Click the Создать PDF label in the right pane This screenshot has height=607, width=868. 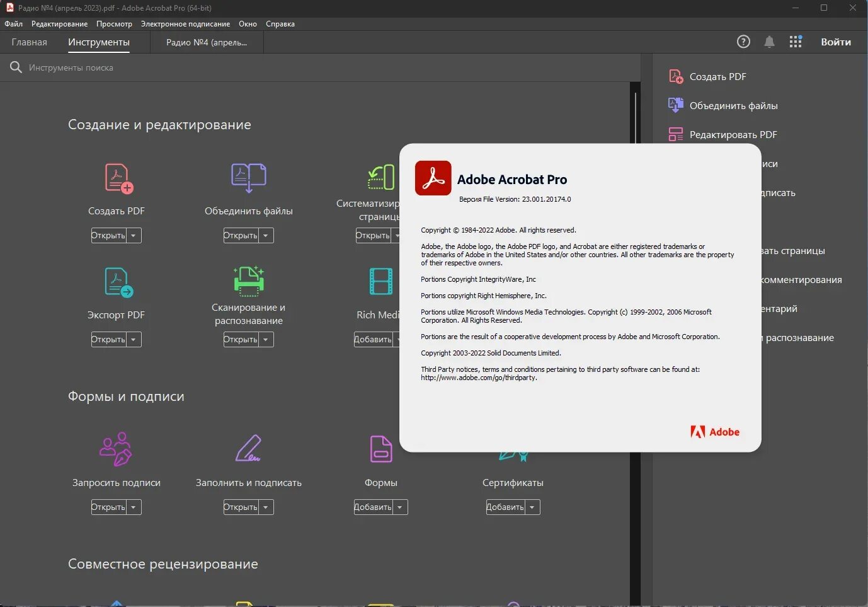(x=717, y=76)
